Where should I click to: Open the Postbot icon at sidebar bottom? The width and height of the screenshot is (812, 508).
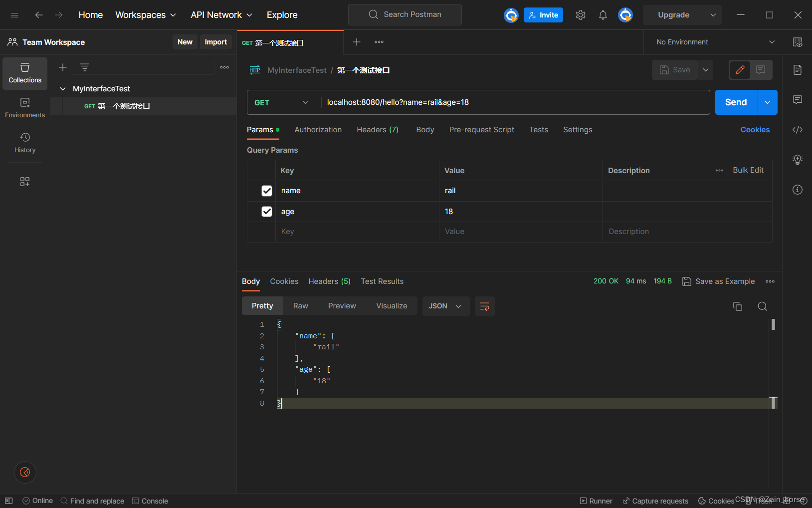25,472
